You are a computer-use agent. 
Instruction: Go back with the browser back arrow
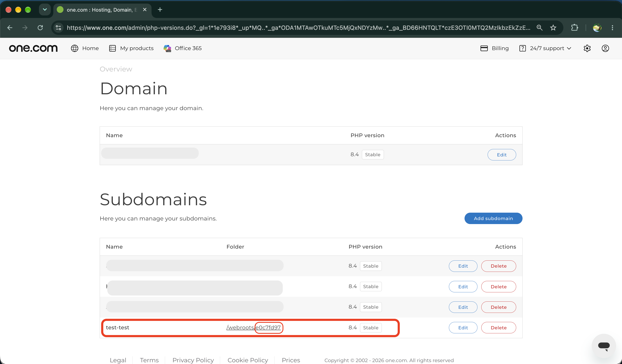tap(10, 28)
